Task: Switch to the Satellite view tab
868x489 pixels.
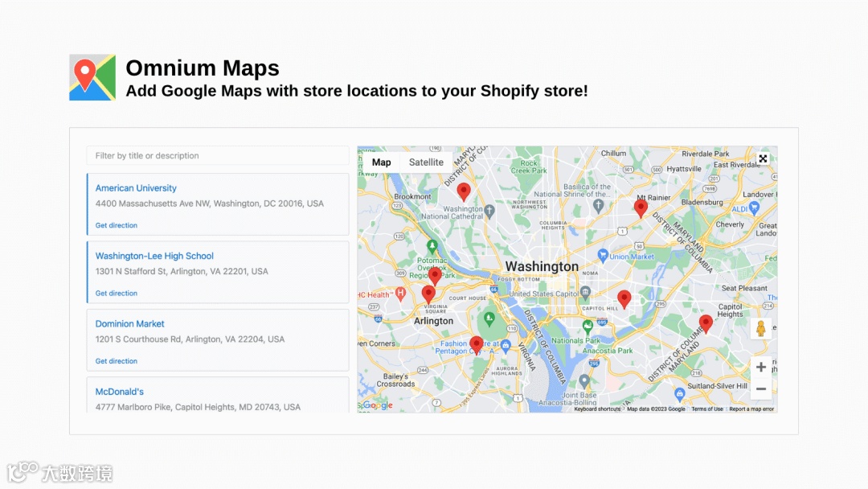Action: 426,162
